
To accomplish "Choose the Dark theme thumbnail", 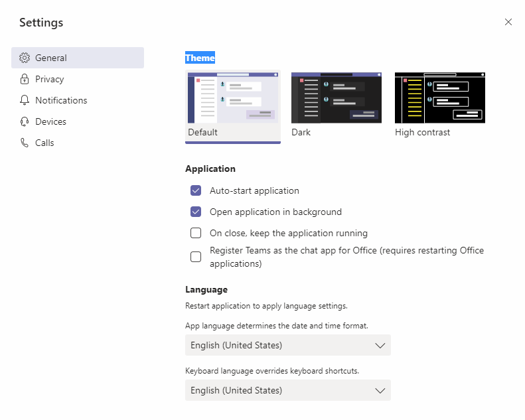I will (x=336, y=98).
